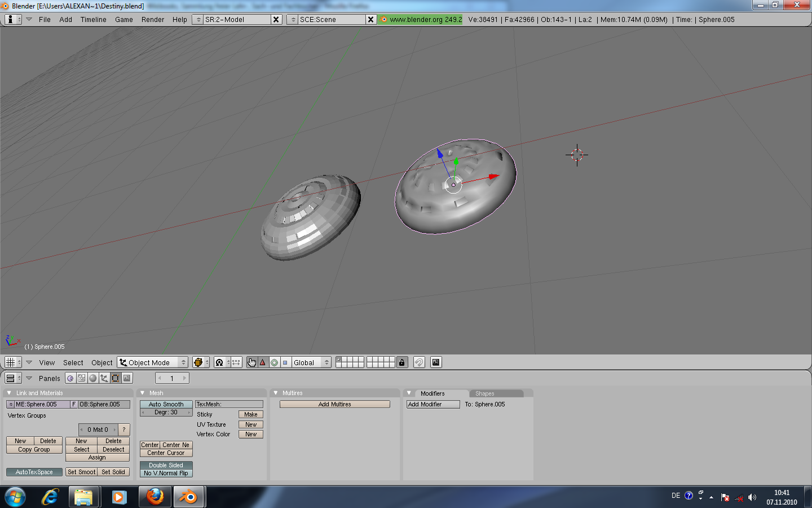Click the Add Multires button
This screenshot has width=812, height=508.
click(x=334, y=404)
